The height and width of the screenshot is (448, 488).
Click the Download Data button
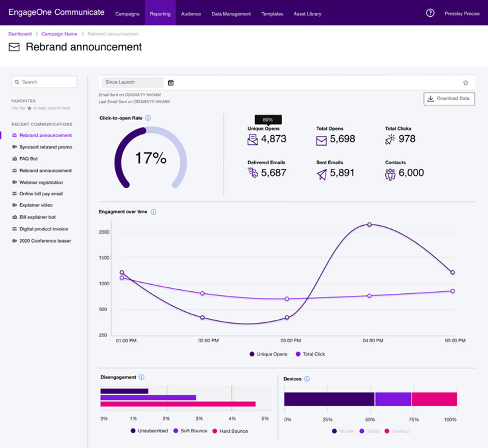[x=449, y=99]
